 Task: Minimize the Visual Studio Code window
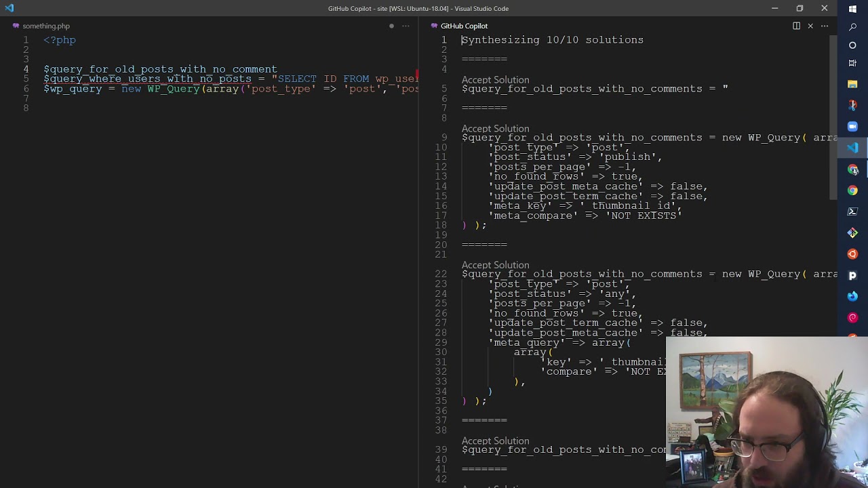click(x=774, y=8)
